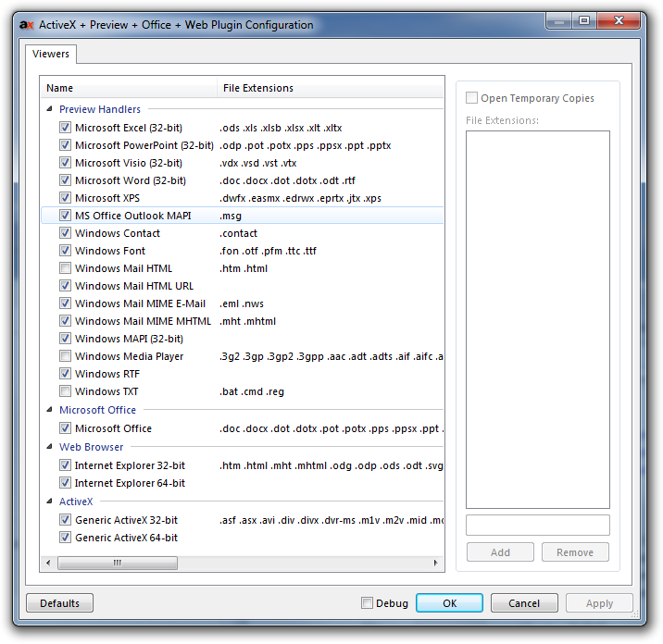Viewport: 663px width, 644px height.
Task: Uncheck MS Office Outlook MAPI checkbox
Action: (x=65, y=215)
